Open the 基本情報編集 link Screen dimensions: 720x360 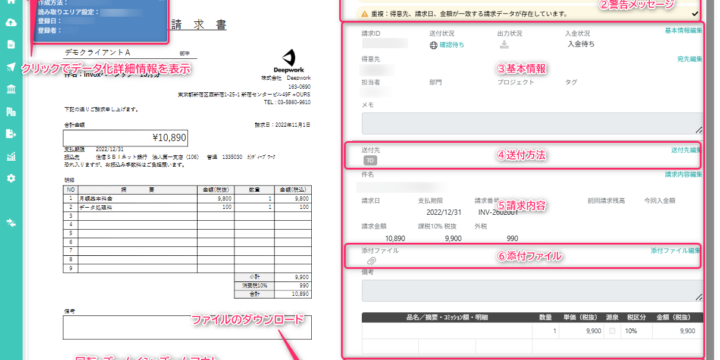[683, 30]
